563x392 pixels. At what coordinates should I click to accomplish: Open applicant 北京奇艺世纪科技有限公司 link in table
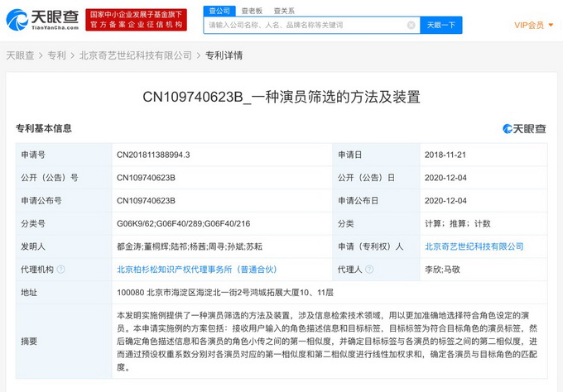coord(474,246)
